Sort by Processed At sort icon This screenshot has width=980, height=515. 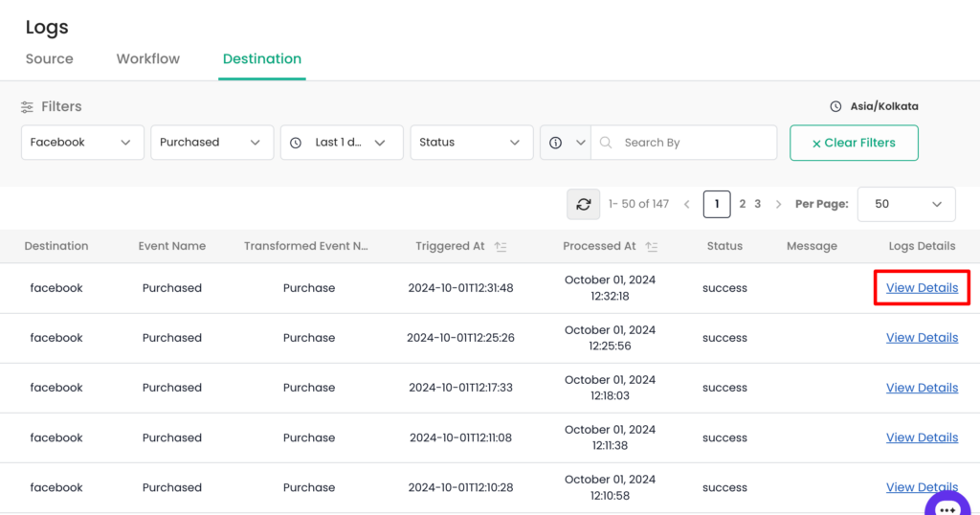pyautogui.click(x=652, y=246)
